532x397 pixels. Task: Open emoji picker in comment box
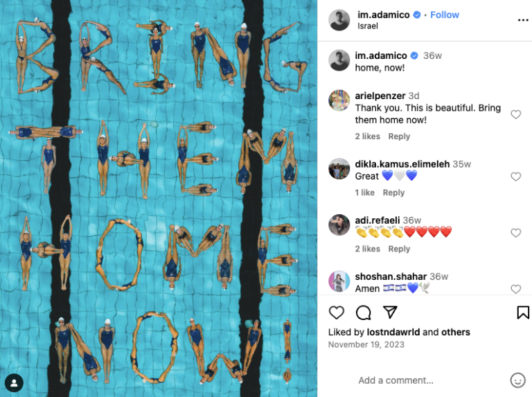coord(517,380)
